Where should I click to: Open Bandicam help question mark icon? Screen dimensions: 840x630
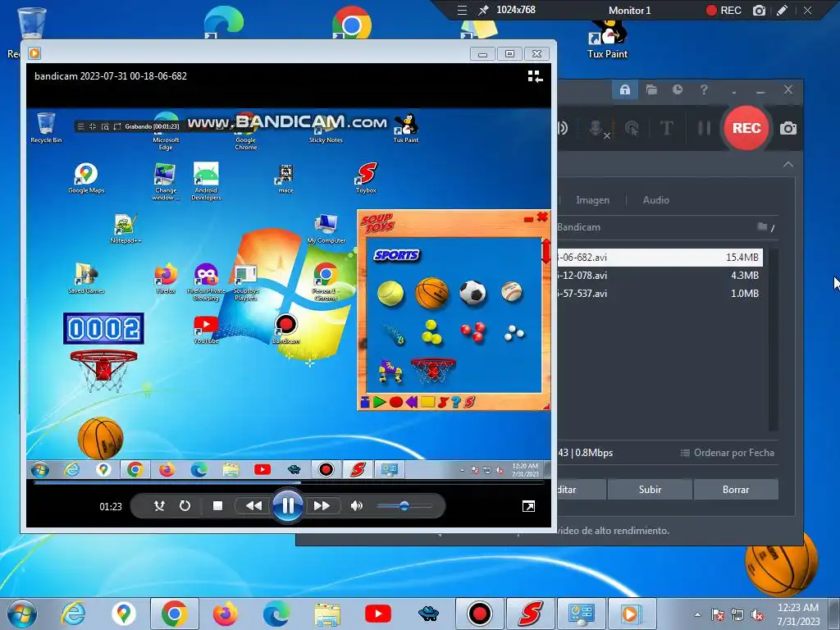tap(704, 89)
